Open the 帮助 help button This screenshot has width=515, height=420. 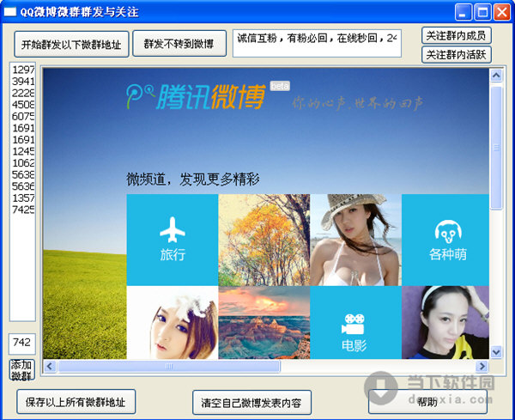tap(427, 401)
